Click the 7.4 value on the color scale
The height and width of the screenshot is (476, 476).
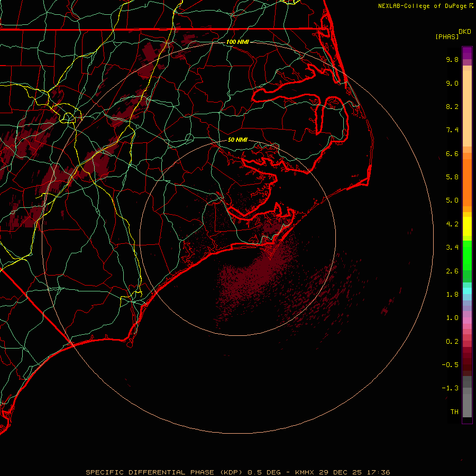point(452,130)
